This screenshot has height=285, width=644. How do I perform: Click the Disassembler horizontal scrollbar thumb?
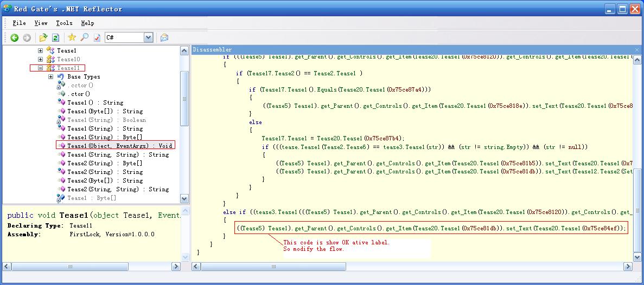pyautogui.click(x=273, y=267)
